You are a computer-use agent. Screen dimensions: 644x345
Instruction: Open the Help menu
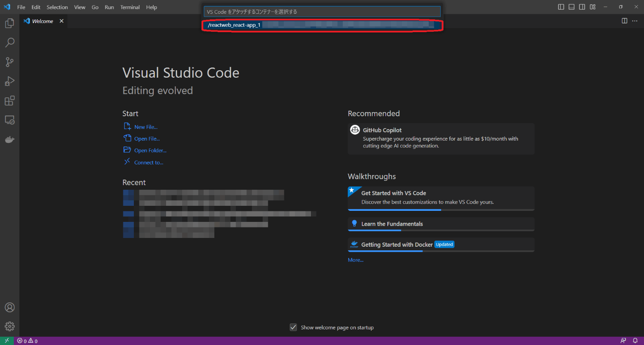point(151,7)
